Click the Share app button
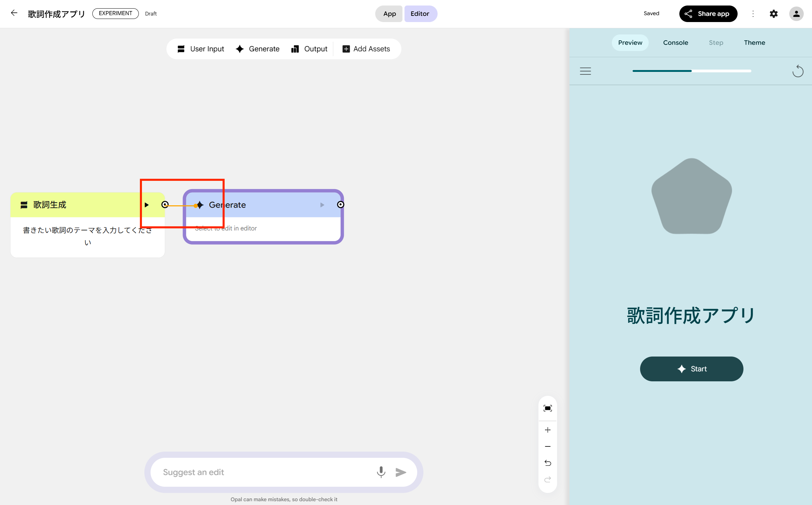 coord(708,14)
